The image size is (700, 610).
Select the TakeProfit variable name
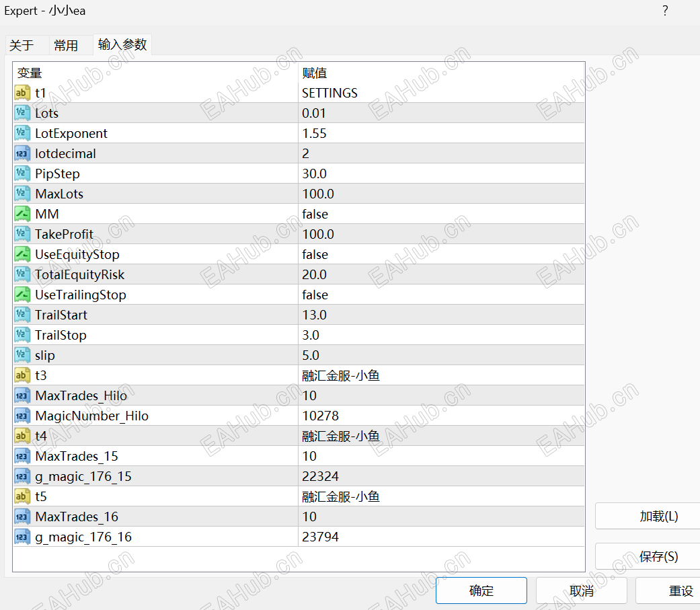(65, 234)
